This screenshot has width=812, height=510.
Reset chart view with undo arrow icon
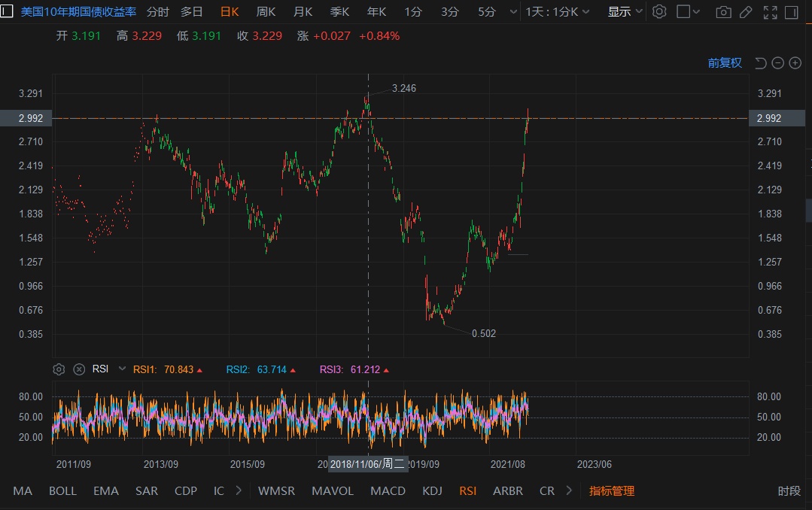(760, 63)
